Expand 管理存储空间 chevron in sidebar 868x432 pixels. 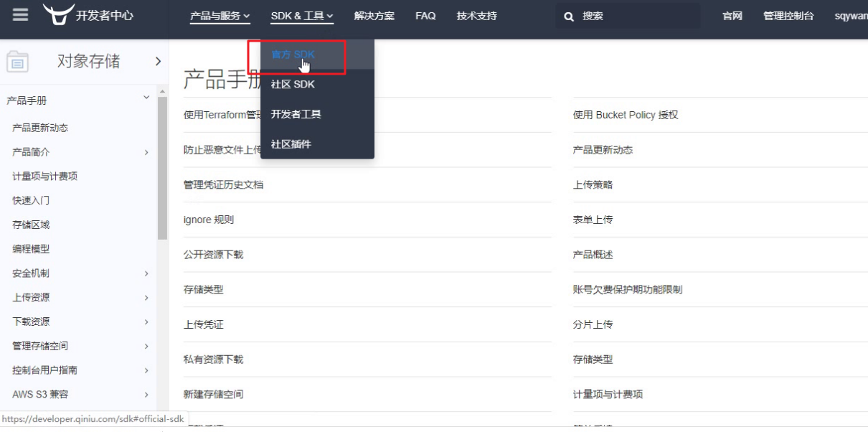click(x=146, y=347)
